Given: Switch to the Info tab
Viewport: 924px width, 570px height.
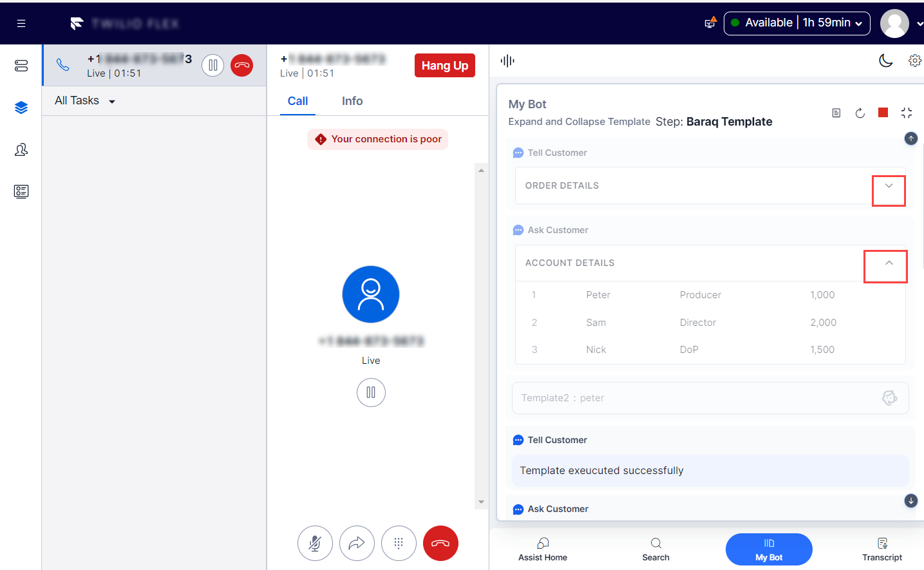Looking at the screenshot, I should pos(352,101).
